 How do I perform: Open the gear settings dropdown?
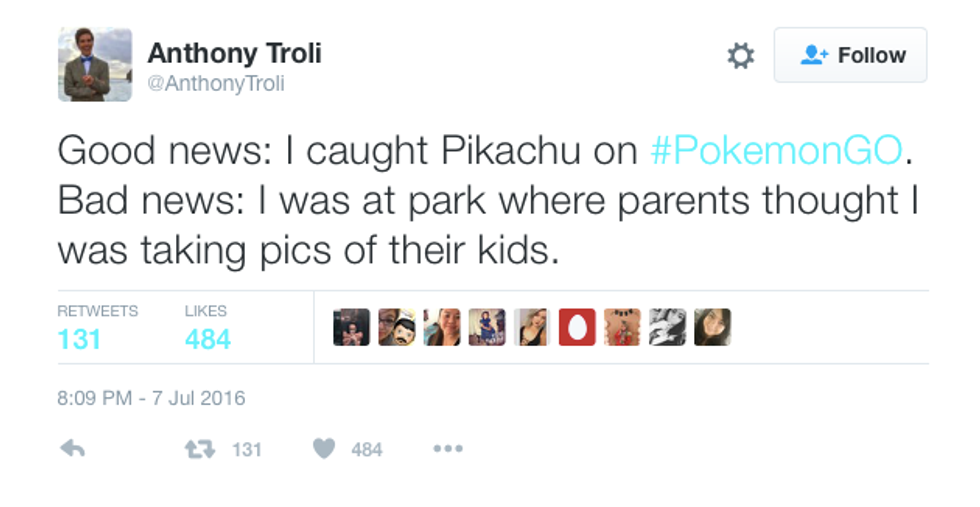740,56
